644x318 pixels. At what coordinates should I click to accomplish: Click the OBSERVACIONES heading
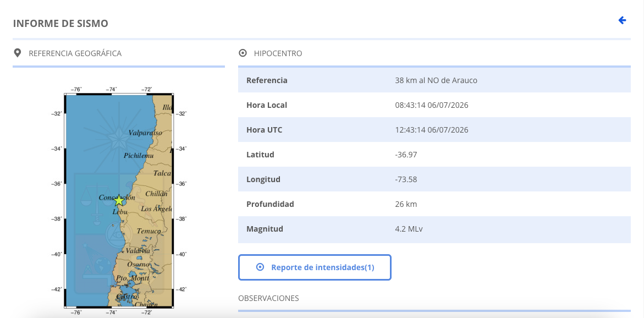268,298
